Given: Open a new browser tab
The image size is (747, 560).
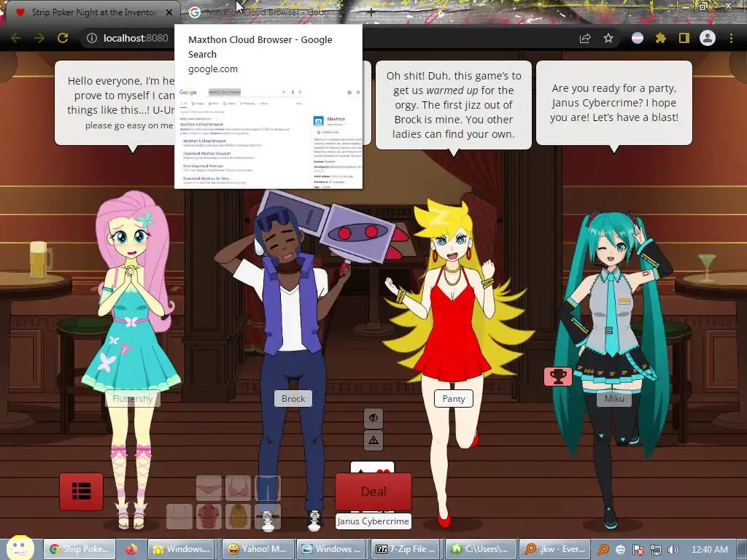Looking at the screenshot, I should pyautogui.click(x=371, y=12).
